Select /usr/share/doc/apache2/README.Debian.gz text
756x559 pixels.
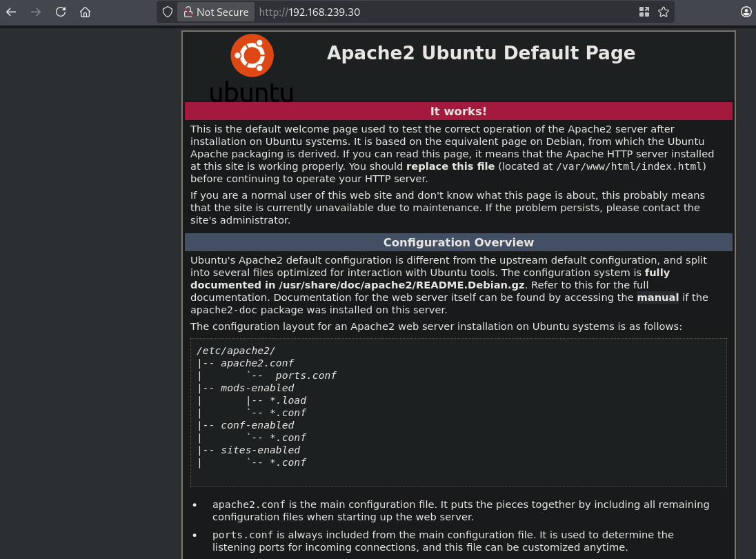pyautogui.click(x=401, y=285)
